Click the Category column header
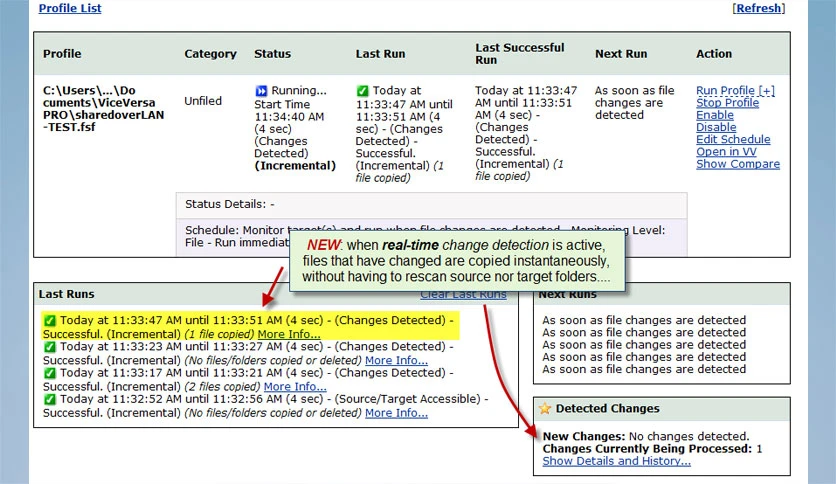836x484 pixels. coord(210,54)
